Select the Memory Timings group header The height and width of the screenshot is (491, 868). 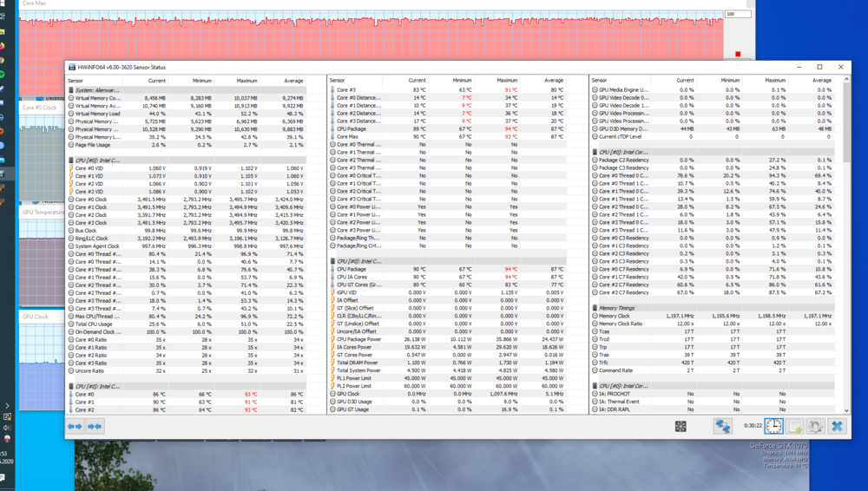point(625,308)
